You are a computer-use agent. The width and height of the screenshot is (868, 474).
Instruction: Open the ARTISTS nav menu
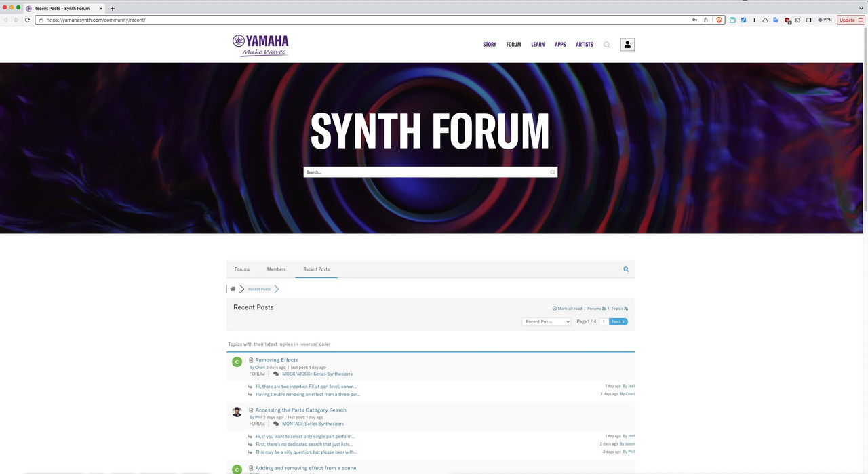(x=585, y=45)
